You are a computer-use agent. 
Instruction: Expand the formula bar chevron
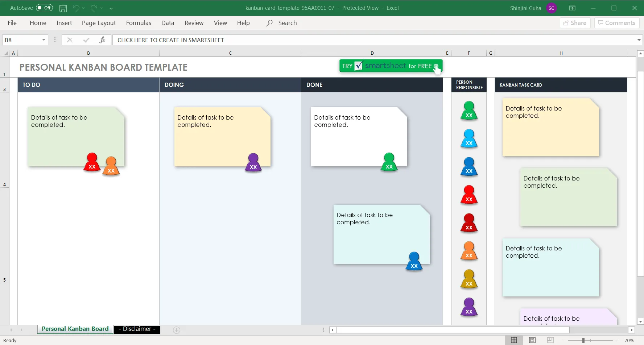tap(639, 40)
